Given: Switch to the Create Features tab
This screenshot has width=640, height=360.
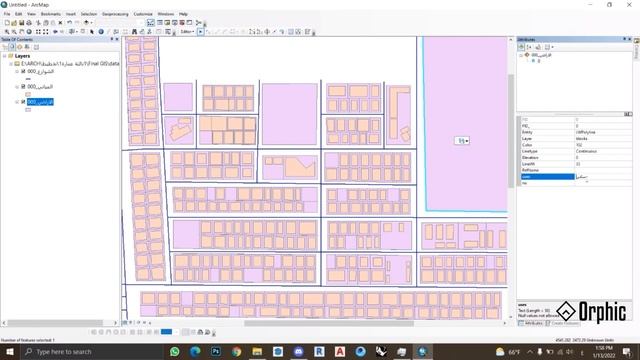Looking at the screenshot, I should pos(563,323).
